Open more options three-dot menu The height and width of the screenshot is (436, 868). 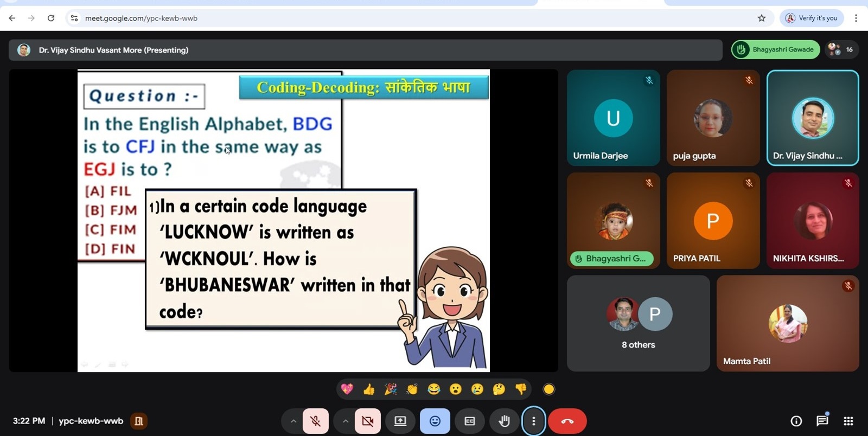click(x=533, y=421)
